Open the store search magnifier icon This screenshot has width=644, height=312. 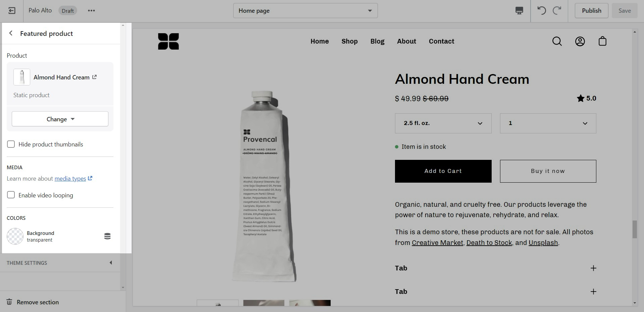[557, 41]
